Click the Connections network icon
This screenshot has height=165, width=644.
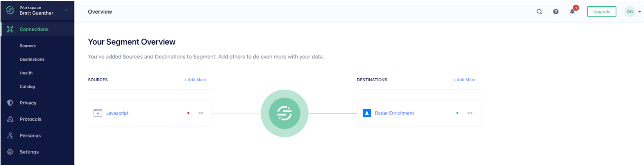click(x=10, y=29)
